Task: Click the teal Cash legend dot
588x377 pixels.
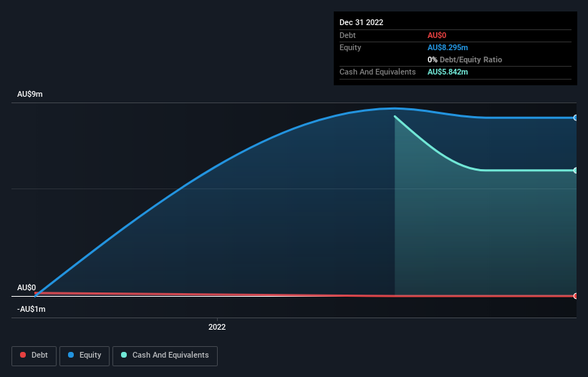Action: [124, 355]
